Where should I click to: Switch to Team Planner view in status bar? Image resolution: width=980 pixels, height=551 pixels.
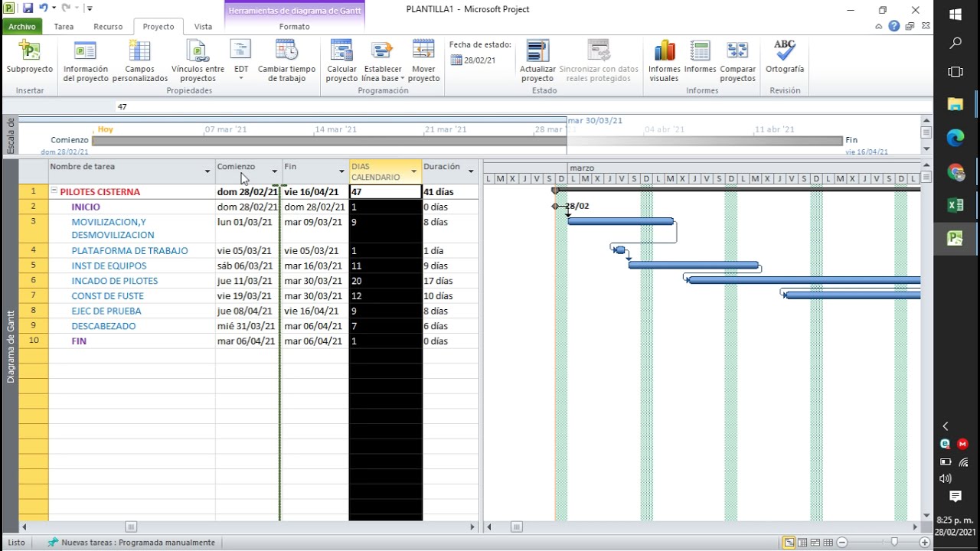[x=815, y=543]
